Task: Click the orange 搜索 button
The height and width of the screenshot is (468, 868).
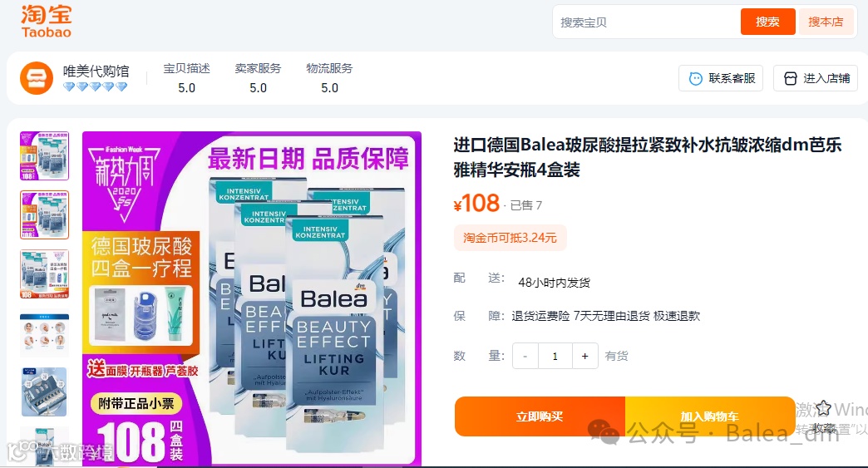Action: [x=767, y=22]
